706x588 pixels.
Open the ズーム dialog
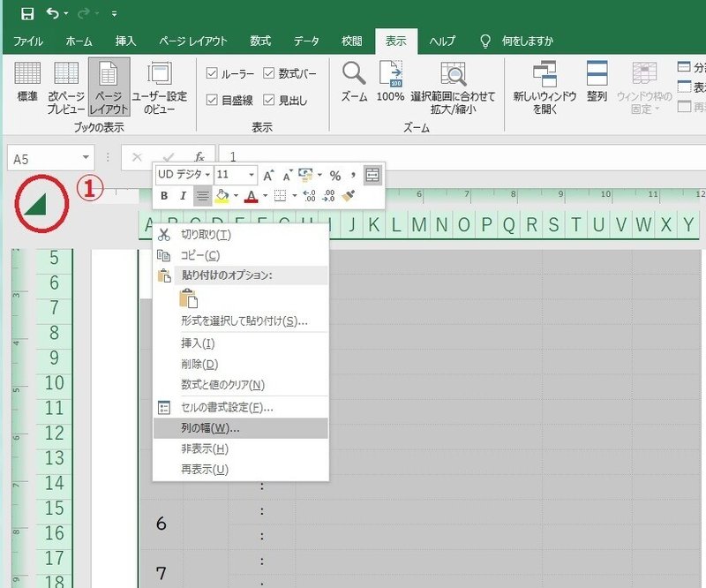354,82
